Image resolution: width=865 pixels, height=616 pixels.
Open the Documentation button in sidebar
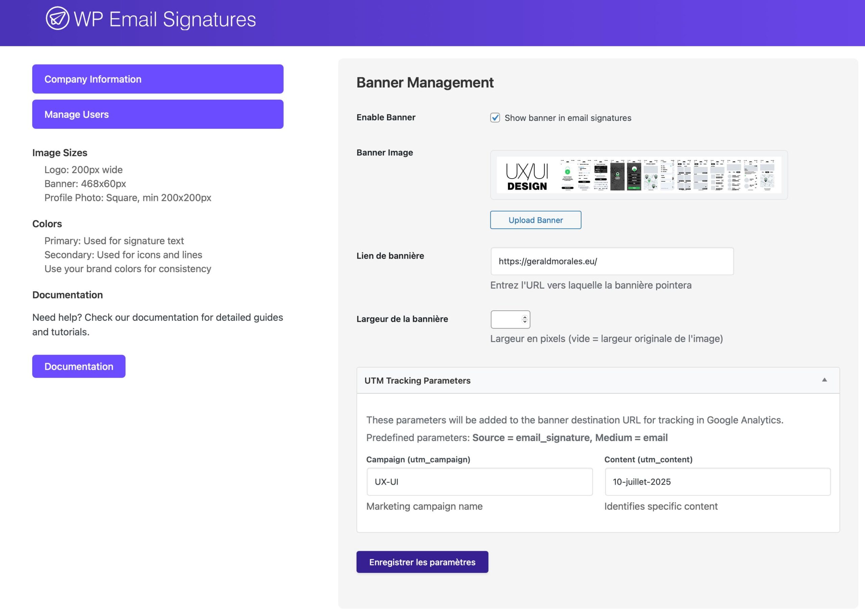[78, 366]
